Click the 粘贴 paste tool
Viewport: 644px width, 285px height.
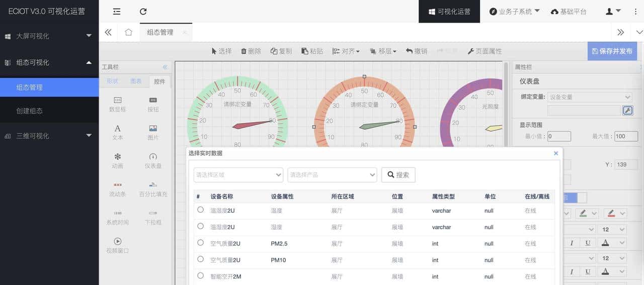(x=312, y=51)
